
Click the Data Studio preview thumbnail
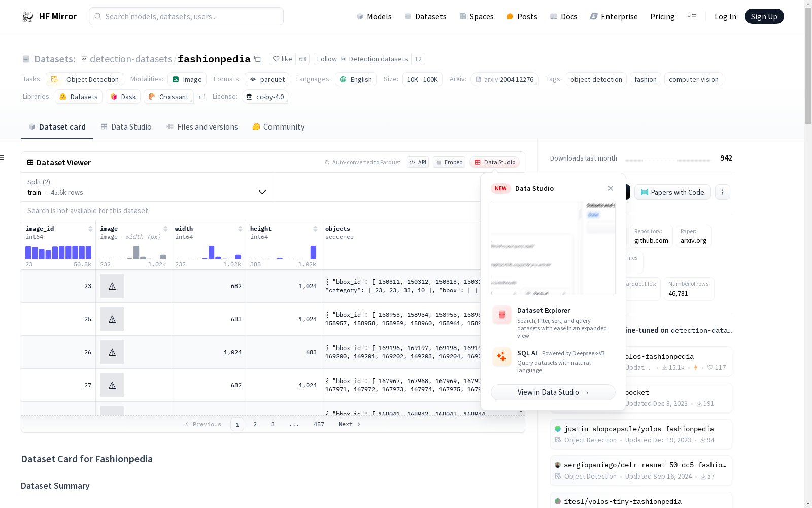[553, 248]
